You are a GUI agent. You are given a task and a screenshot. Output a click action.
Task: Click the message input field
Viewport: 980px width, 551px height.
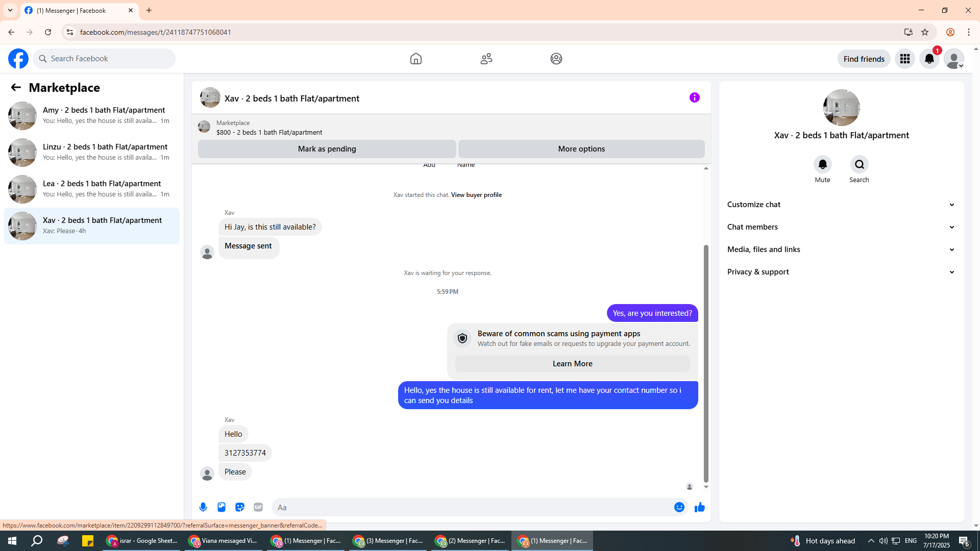[x=472, y=507]
